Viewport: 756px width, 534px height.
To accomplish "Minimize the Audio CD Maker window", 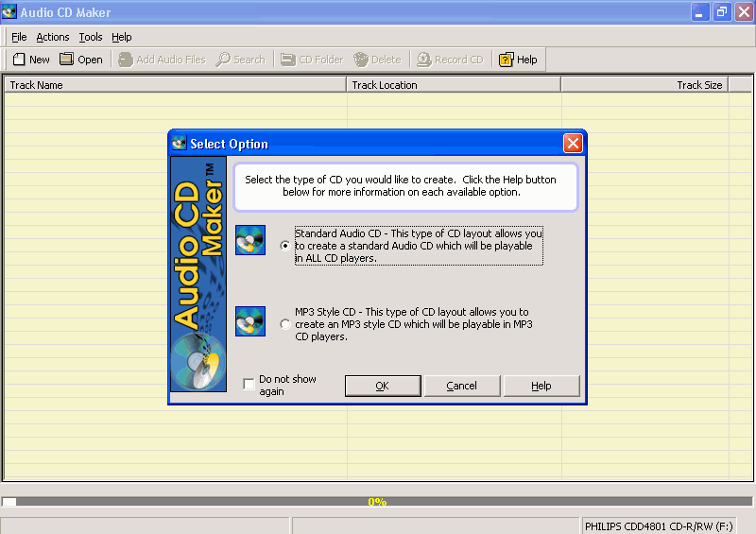I will [x=700, y=11].
